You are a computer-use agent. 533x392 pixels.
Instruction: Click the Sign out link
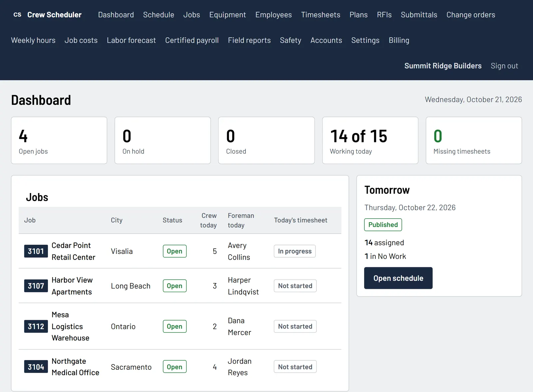coord(504,66)
